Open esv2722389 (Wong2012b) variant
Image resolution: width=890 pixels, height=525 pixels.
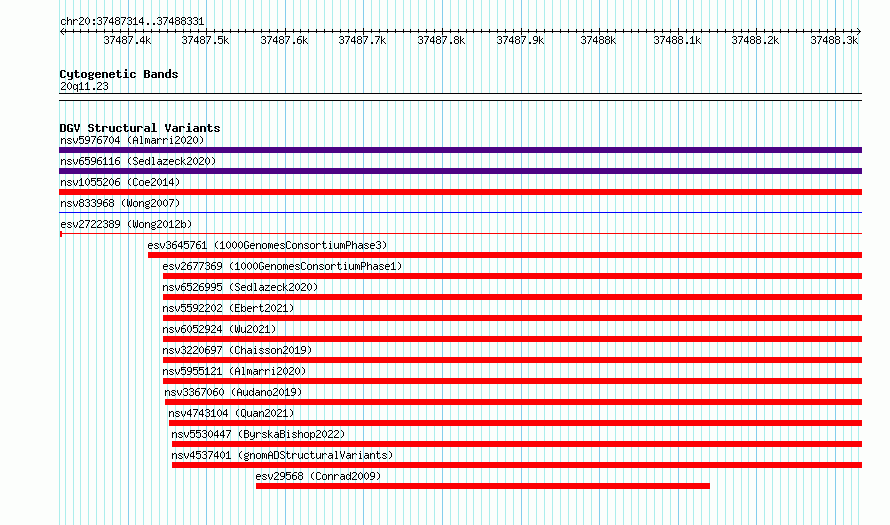126,224
